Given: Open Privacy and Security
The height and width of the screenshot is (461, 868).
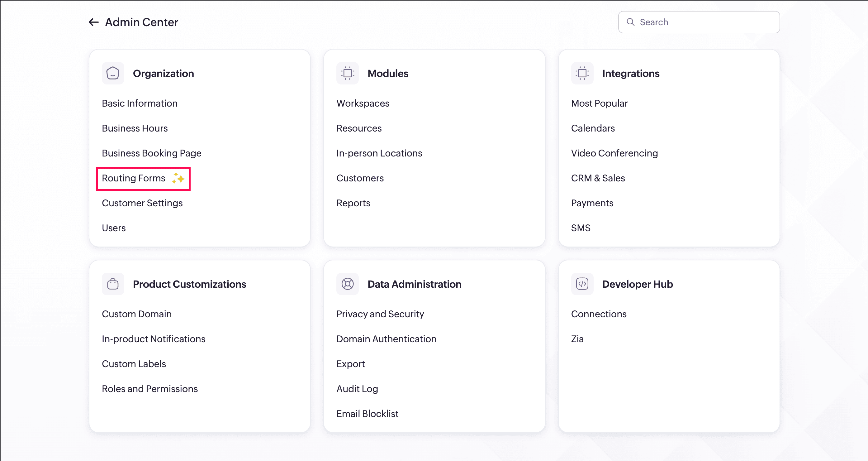Looking at the screenshot, I should click(x=380, y=314).
